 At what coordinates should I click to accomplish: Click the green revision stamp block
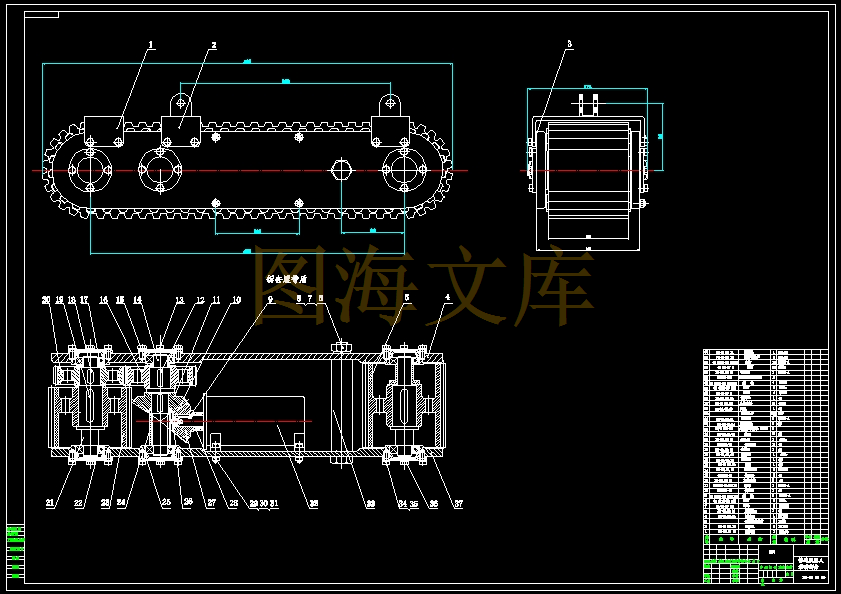[x=15, y=552]
